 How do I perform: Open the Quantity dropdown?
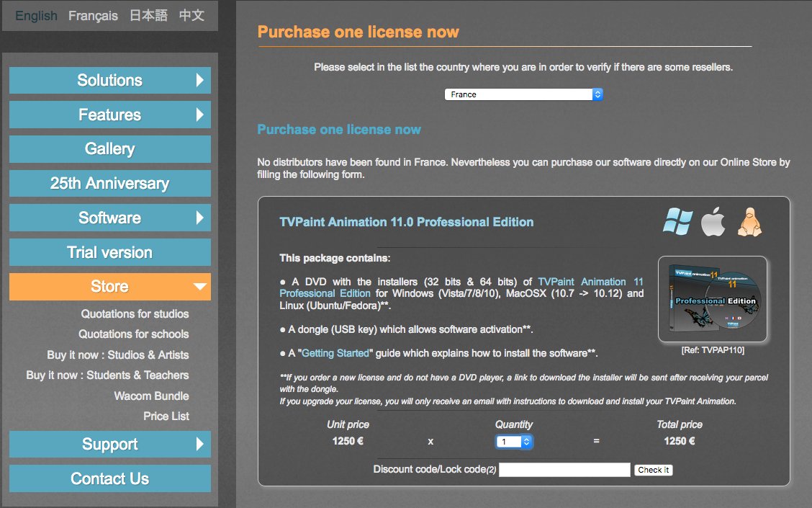pos(514,442)
